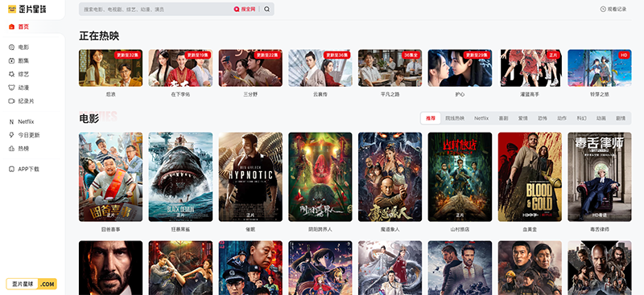Viewport: 644px width, 295px height.
Task: Click the 歪片星球 logo
Action: click(x=27, y=9)
